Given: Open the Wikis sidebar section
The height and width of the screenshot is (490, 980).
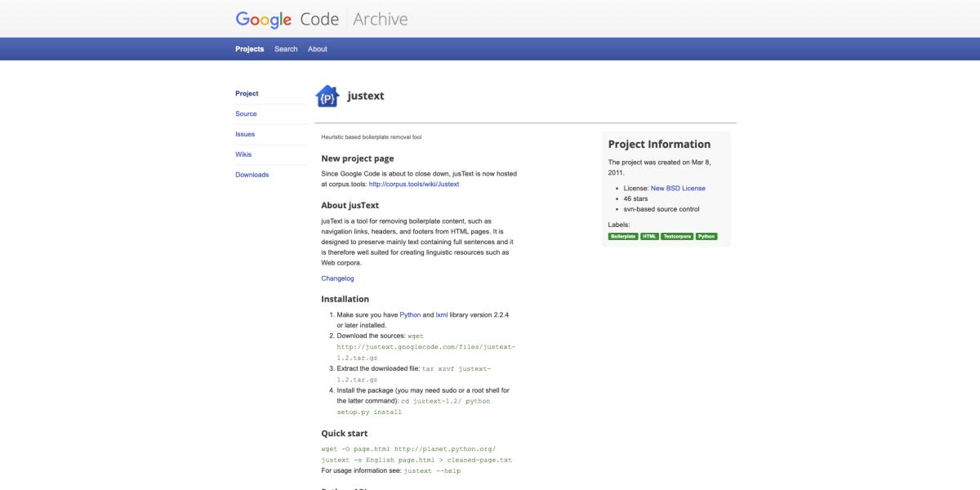Looking at the screenshot, I should [243, 154].
